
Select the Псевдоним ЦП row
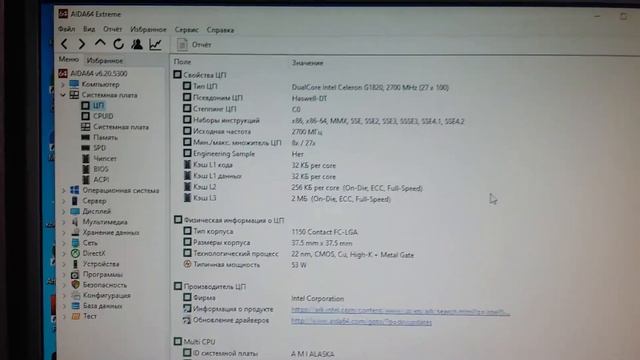(x=255, y=98)
